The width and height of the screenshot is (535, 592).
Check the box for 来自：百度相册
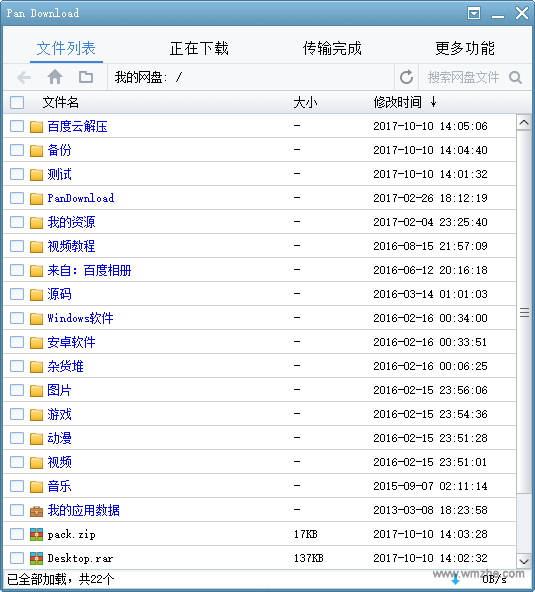[17, 270]
